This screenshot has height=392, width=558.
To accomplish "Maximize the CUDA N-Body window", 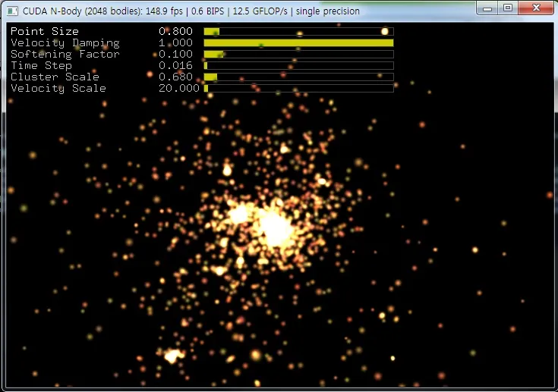I will click(x=508, y=8).
